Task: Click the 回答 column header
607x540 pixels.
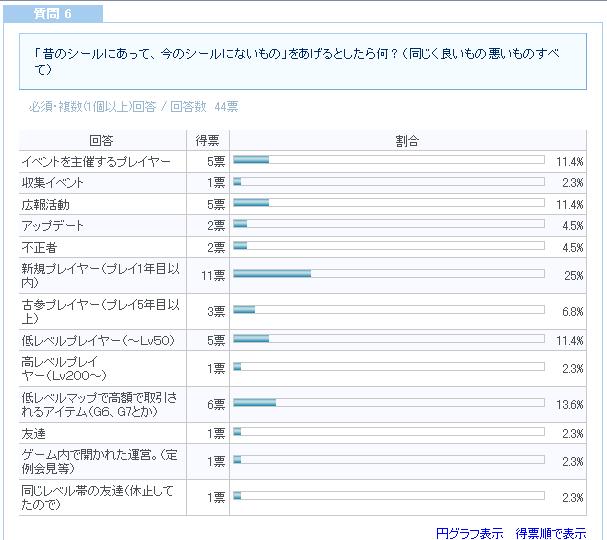Action: click(x=101, y=140)
